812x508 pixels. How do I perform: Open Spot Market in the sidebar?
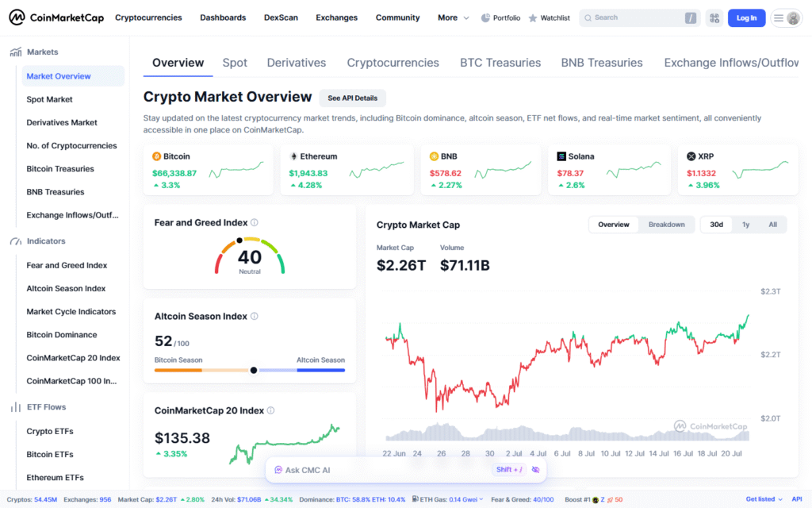point(50,99)
